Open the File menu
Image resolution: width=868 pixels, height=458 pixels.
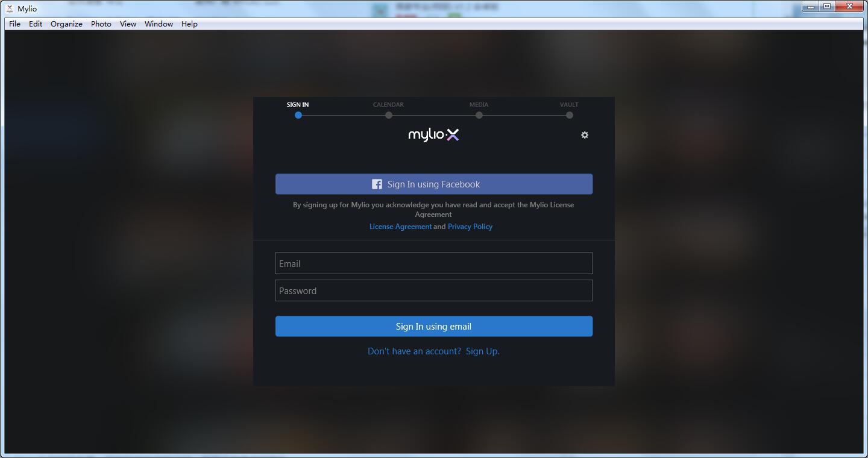pyautogui.click(x=14, y=24)
